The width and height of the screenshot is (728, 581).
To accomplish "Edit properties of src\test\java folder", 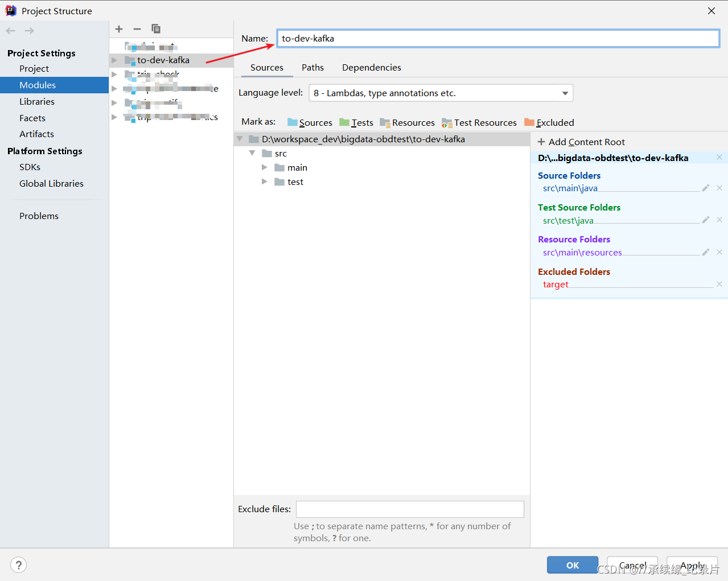I will pos(706,220).
